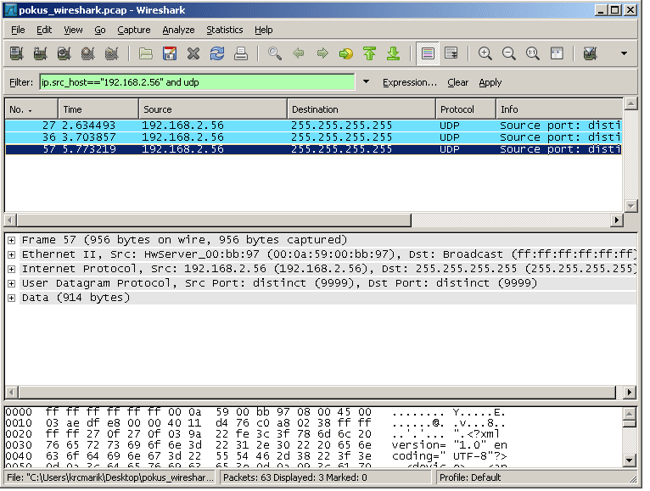Expand the Internet Protocol tree node
The width and height of the screenshot is (650, 491).
(12, 269)
